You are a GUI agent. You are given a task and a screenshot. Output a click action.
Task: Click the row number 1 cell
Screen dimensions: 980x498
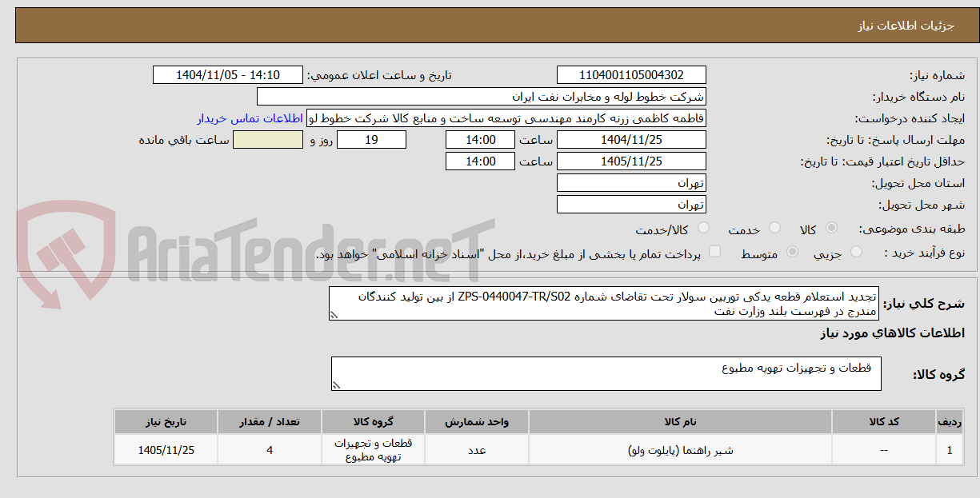pos(950,450)
